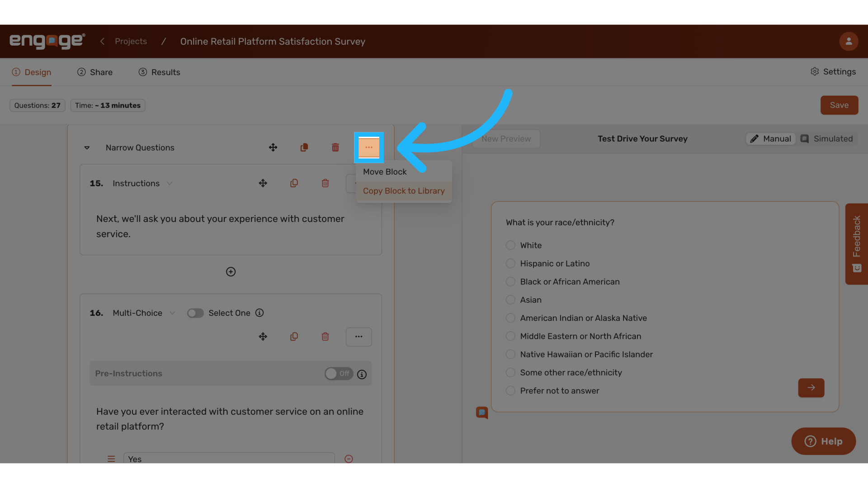Add a question with the plus circle
Image resolution: width=868 pixels, height=488 pixels.
tap(231, 272)
